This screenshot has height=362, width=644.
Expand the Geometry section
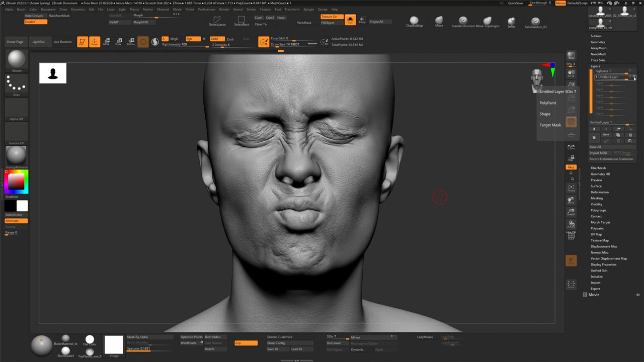point(597,42)
